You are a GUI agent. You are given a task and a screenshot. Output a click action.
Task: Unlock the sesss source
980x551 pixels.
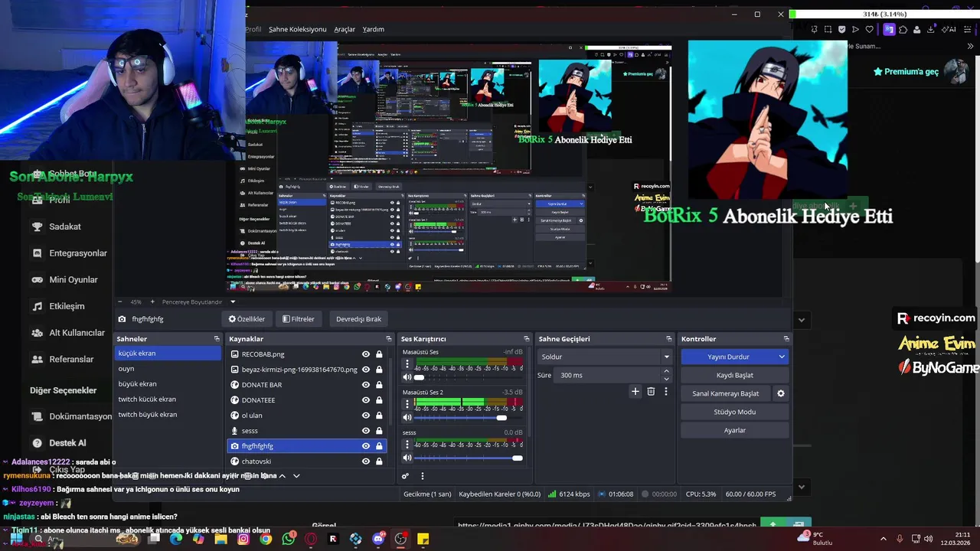point(379,431)
